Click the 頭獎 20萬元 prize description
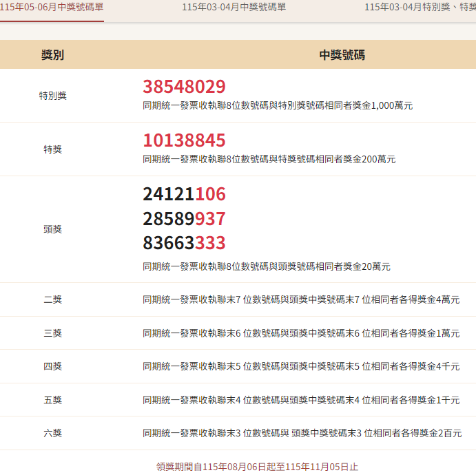Screen dimensions: 476x475 (x=267, y=266)
